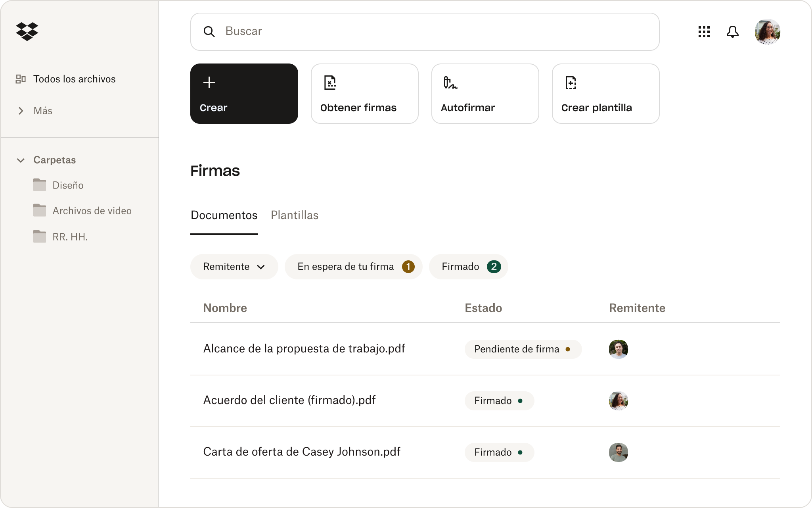Open the apps grid menu
This screenshot has width=812, height=508.
pos(704,32)
